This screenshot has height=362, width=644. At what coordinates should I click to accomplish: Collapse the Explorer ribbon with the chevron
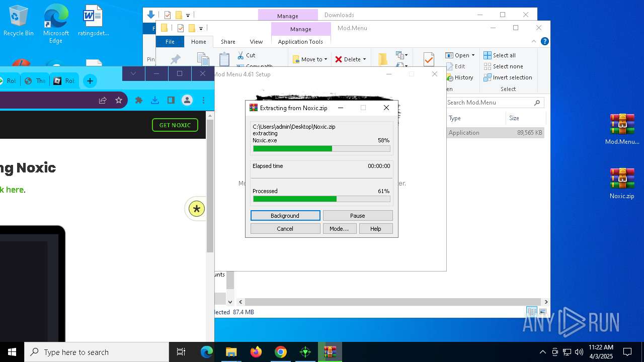534,42
